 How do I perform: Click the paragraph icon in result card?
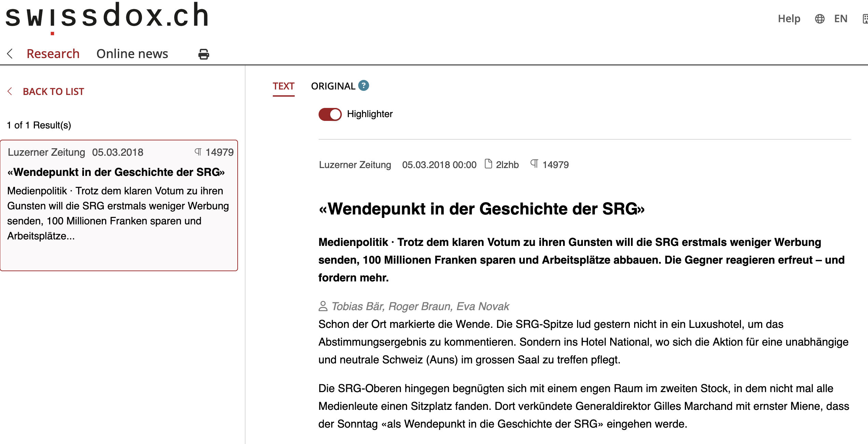tap(198, 152)
